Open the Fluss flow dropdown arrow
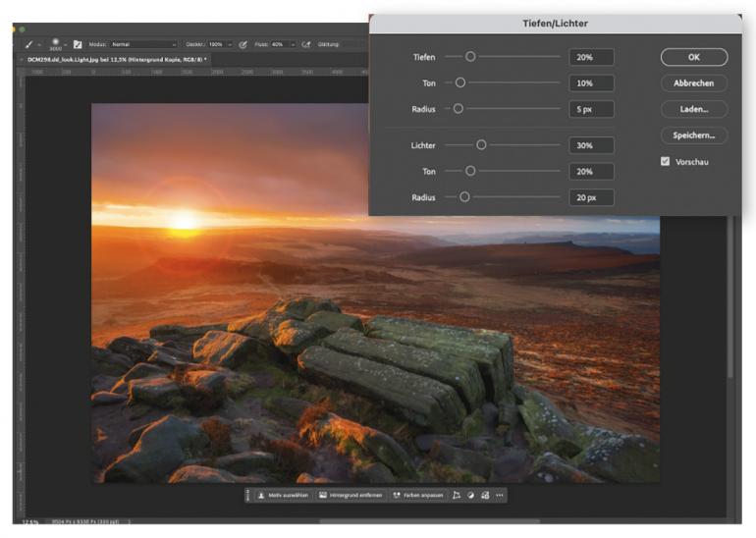Viewport: 756px width, 538px height. [293, 44]
